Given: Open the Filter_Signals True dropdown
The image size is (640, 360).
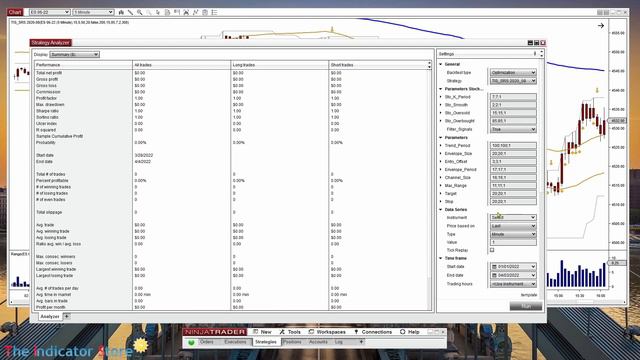Looking at the screenshot, I should point(513,129).
